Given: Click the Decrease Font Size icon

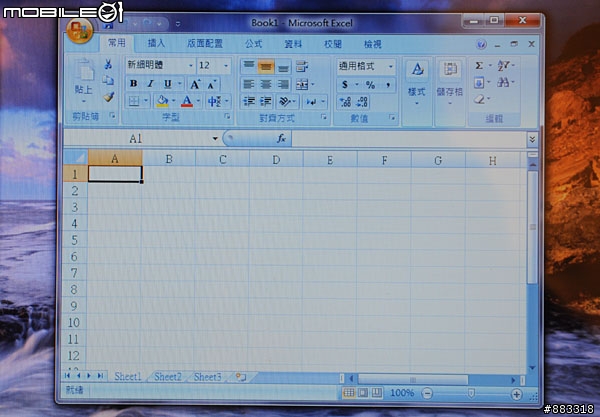Looking at the screenshot, I should coord(212,84).
